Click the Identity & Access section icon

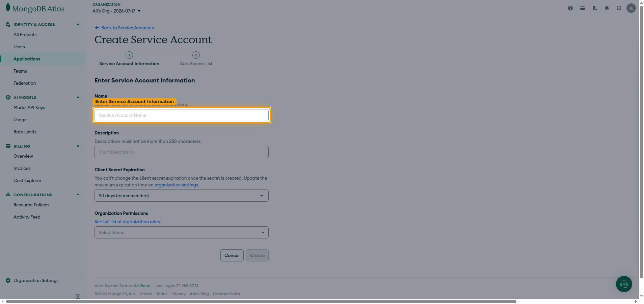tap(8, 24)
